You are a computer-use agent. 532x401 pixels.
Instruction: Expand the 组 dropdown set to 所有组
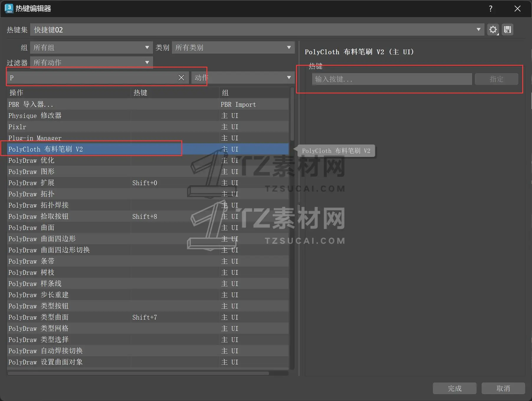[91, 47]
